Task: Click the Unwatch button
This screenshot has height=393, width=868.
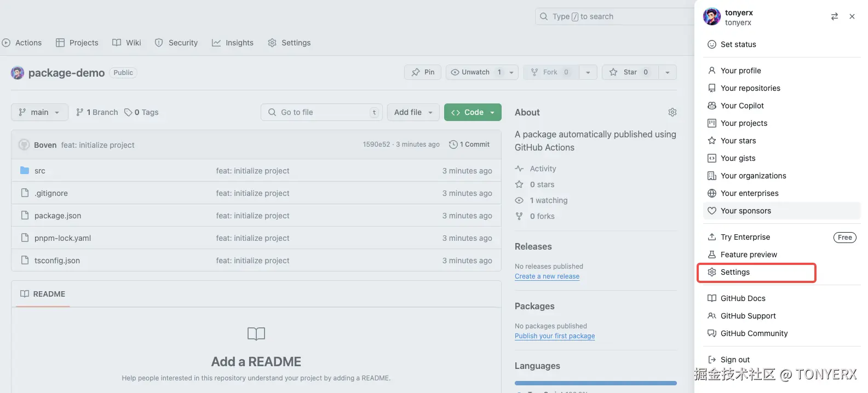Action: coord(476,72)
